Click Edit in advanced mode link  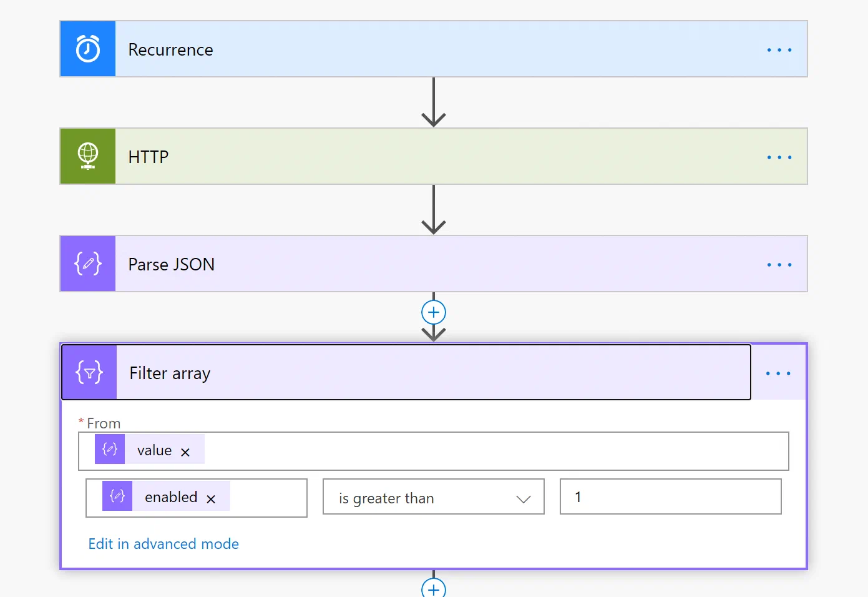(x=163, y=544)
